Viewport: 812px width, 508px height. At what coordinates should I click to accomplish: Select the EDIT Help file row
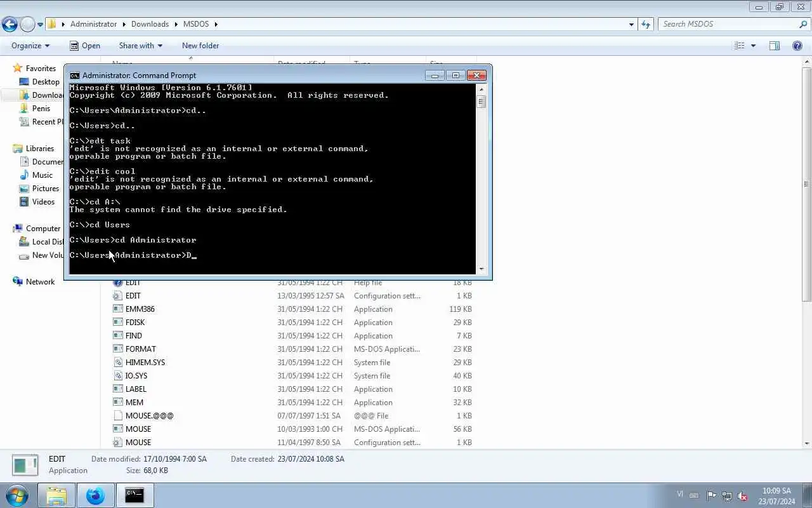coord(292,283)
